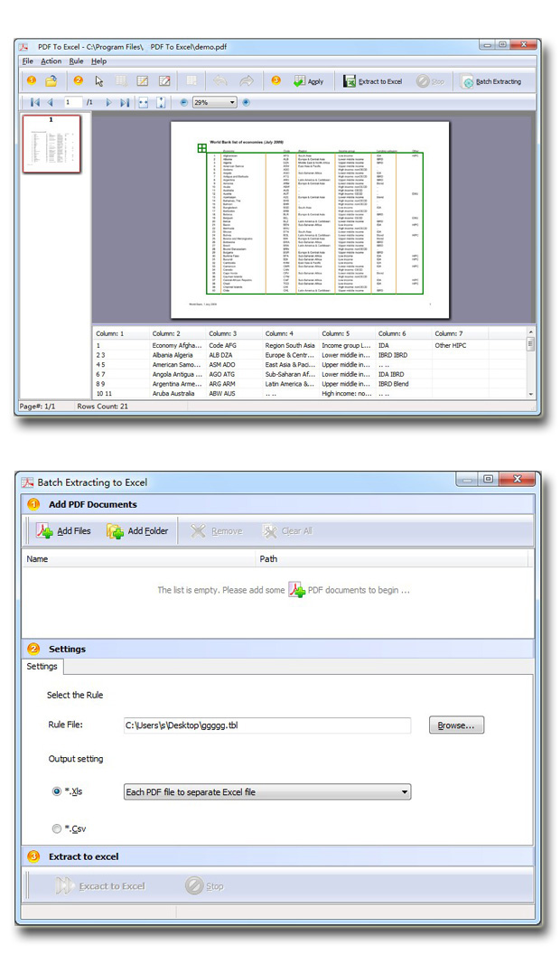Open the 29% zoom dropdown
This screenshot has width=560, height=973.
tap(215, 102)
